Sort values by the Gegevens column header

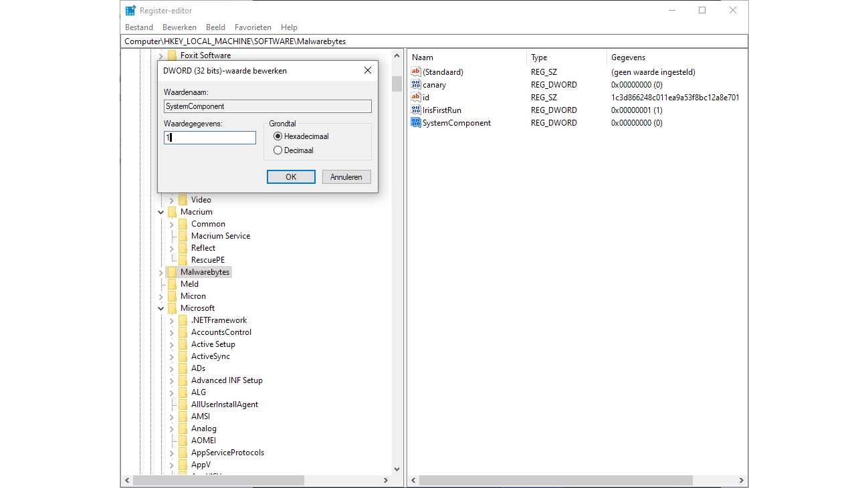pos(675,57)
